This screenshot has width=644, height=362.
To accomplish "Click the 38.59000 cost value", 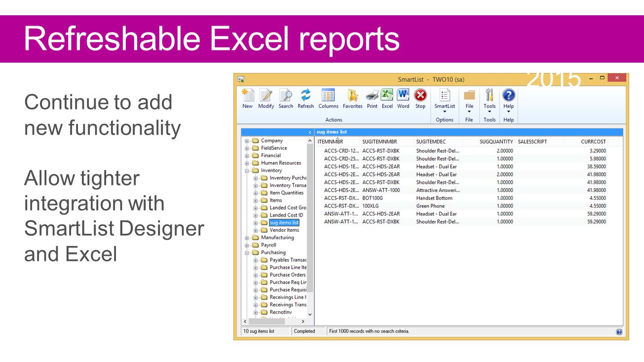I will pyautogui.click(x=596, y=167).
